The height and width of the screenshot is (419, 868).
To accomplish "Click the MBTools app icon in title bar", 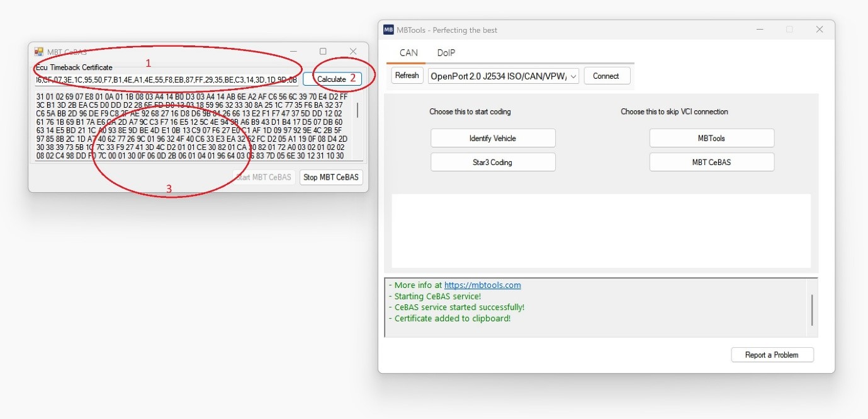I will tap(388, 30).
